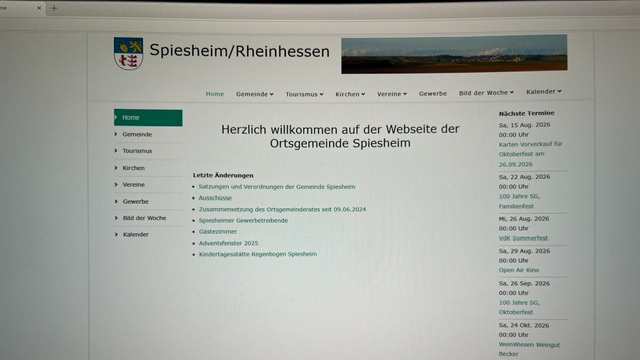
Task: Open Kindertagesstätte Regenbogen Spiesheim link
Action: coord(258,254)
